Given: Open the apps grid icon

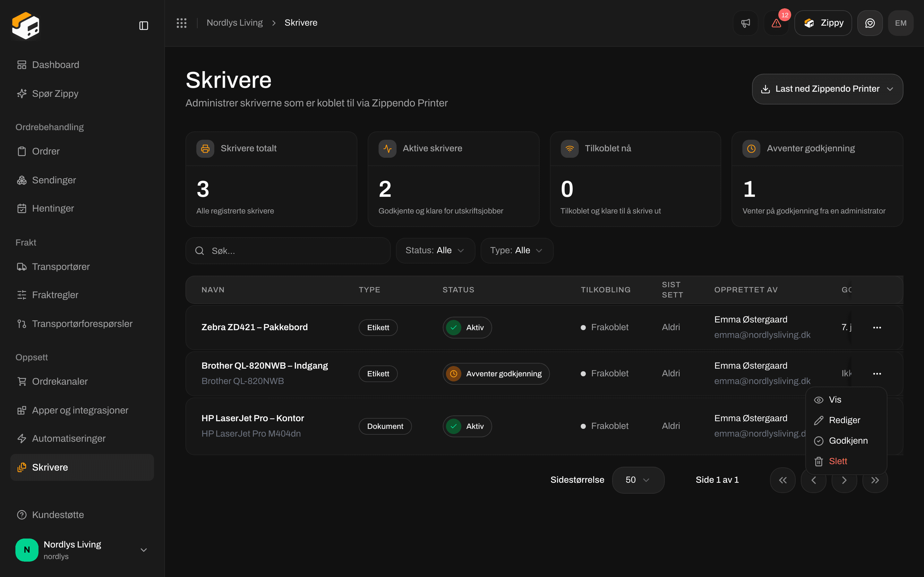Looking at the screenshot, I should click(181, 23).
